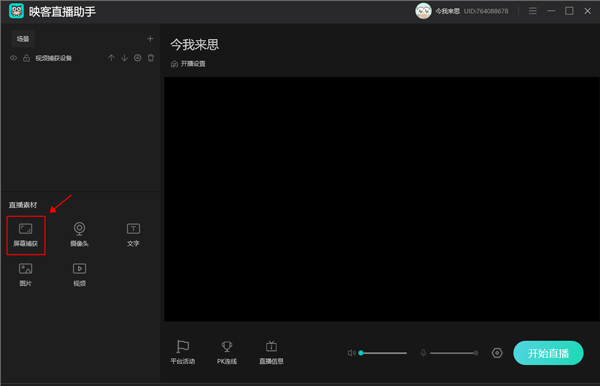Viewport: 600px width, 386px height.
Task: Open the hamburger menu in title bar
Action: coord(533,11)
